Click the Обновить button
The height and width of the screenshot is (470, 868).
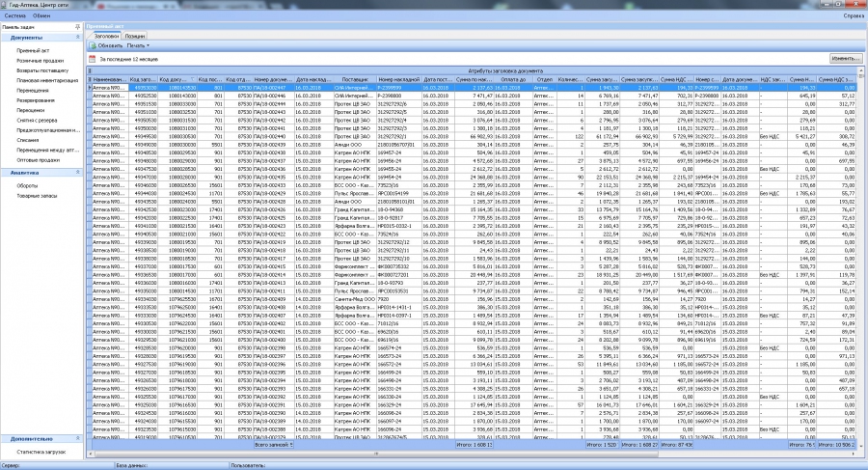pyautogui.click(x=106, y=45)
